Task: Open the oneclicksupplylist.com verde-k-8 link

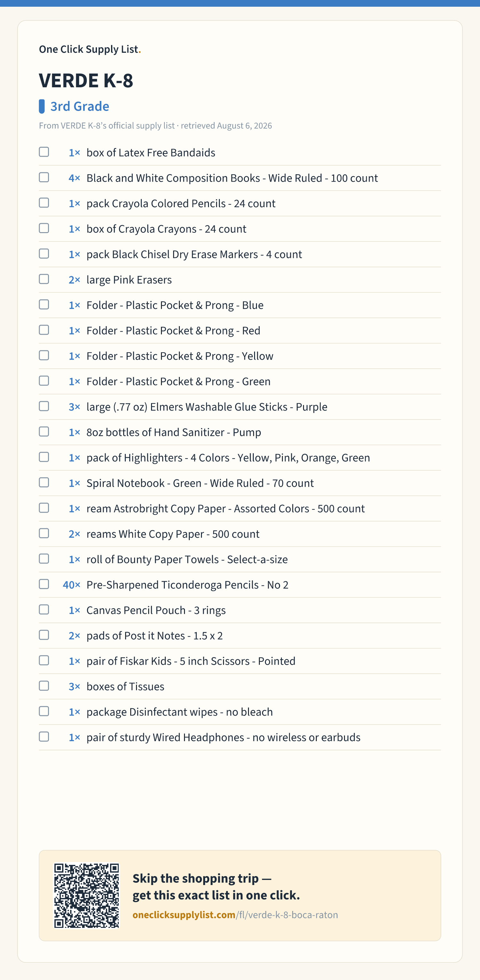Action: (x=235, y=914)
